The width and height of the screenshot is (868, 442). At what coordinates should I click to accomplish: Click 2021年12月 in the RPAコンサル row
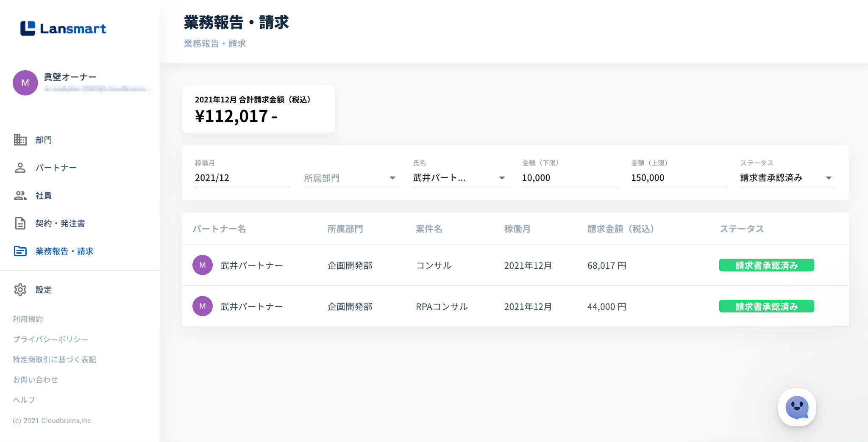coord(528,307)
